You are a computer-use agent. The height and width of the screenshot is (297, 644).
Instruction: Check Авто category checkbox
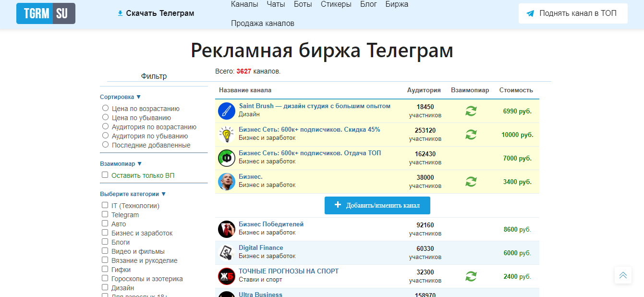(x=105, y=223)
